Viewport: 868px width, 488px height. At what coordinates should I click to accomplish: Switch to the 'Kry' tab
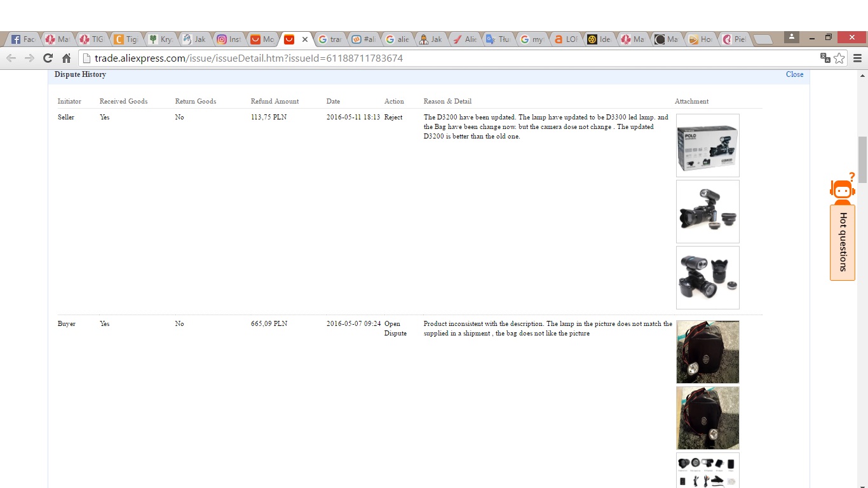click(161, 39)
